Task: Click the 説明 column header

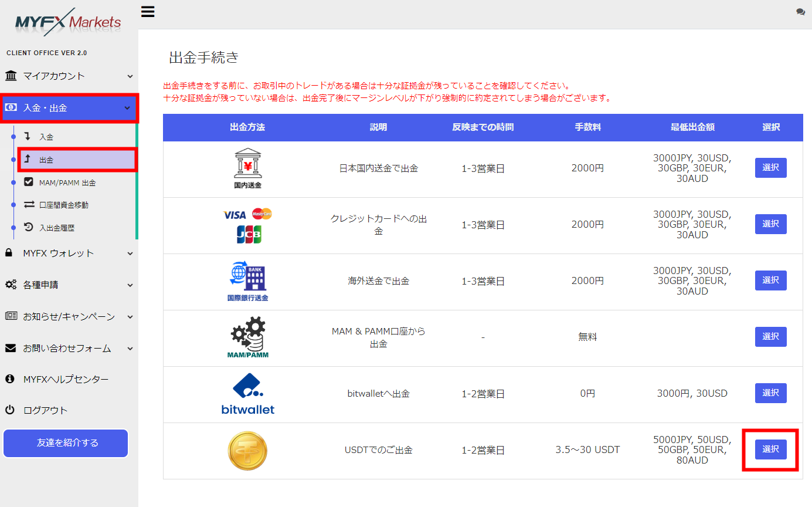Action: pos(379,127)
